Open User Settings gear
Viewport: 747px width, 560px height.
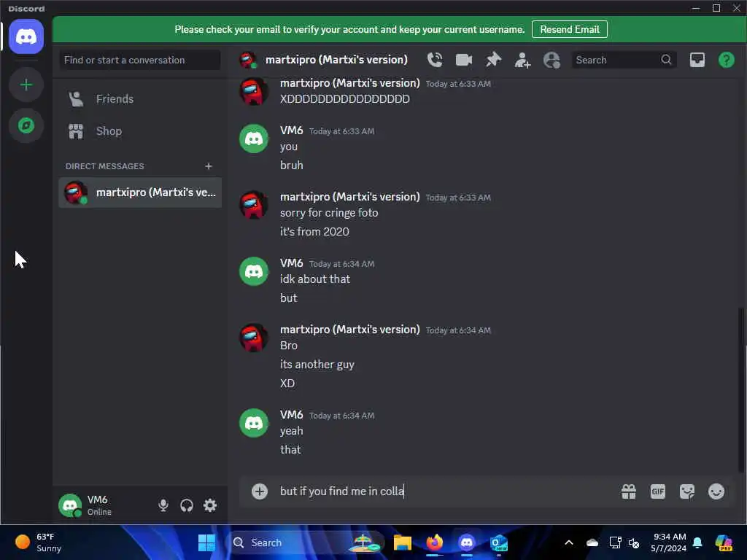(x=209, y=505)
